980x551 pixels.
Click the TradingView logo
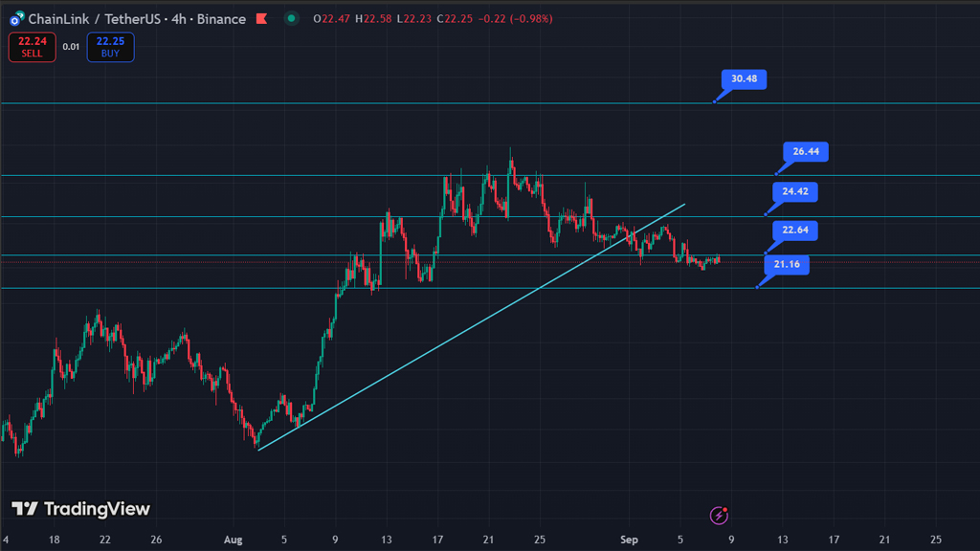tap(81, 509)
